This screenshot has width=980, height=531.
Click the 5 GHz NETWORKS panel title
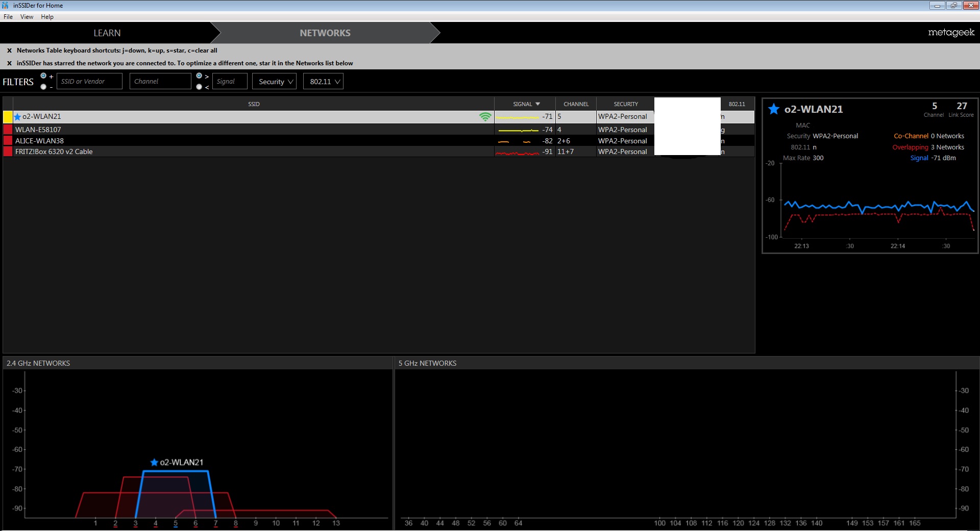[x=427, y=363]
